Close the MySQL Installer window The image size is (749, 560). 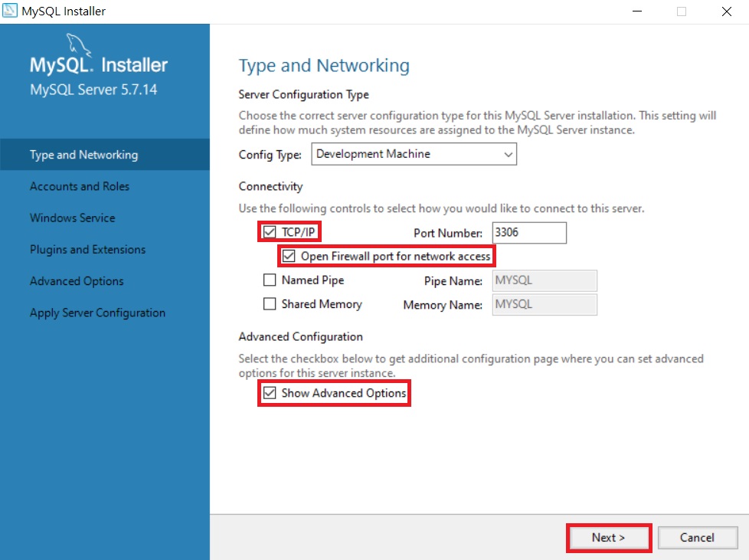pos(727,11)
